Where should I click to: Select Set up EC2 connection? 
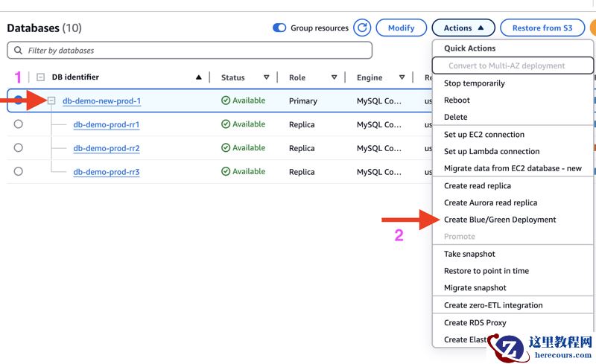(x=484, y=135)
